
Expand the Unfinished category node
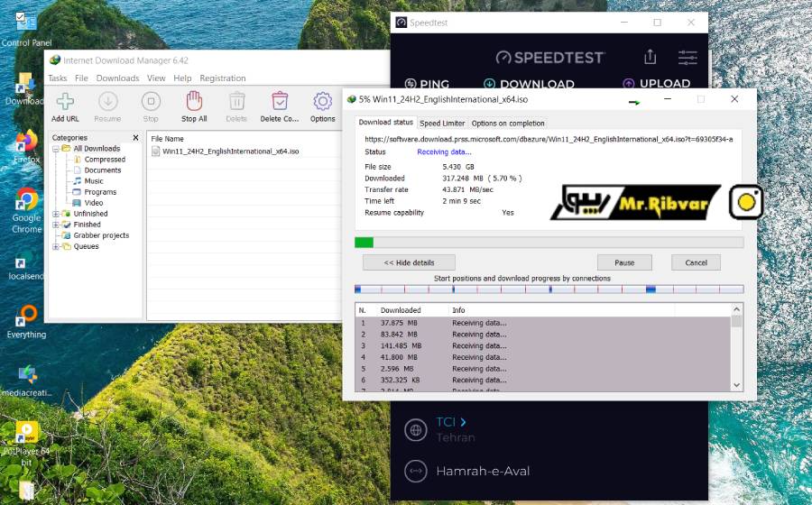(x=55, y=214)
